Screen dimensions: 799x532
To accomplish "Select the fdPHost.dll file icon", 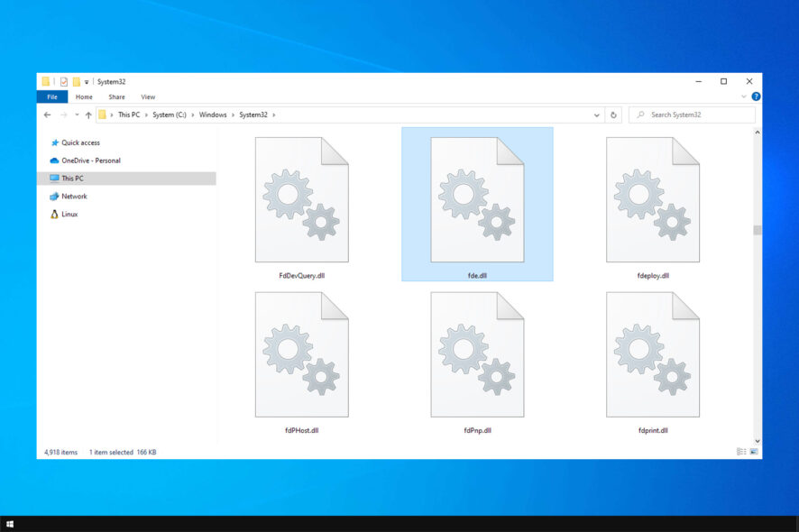I will coord(302,354).
